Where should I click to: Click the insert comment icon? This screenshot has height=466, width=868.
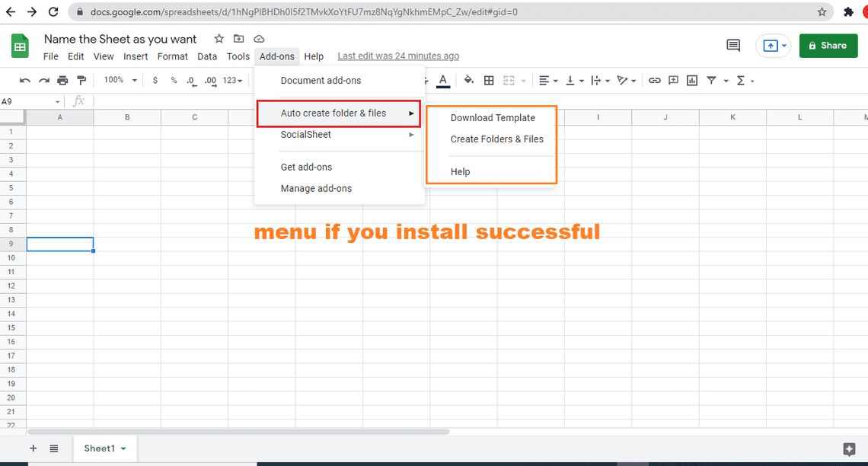coord(673,81)
